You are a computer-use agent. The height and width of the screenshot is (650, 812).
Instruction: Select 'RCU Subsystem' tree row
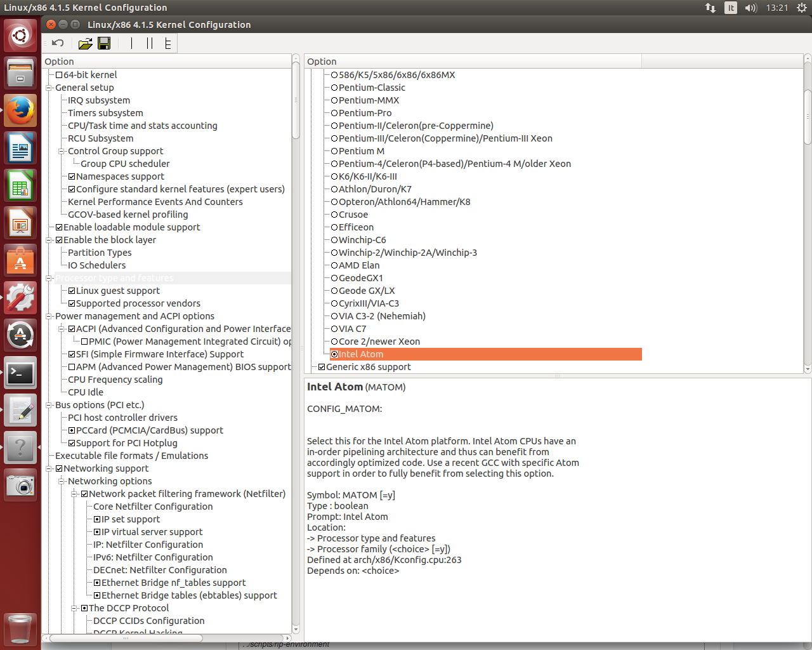coord(100,138)
